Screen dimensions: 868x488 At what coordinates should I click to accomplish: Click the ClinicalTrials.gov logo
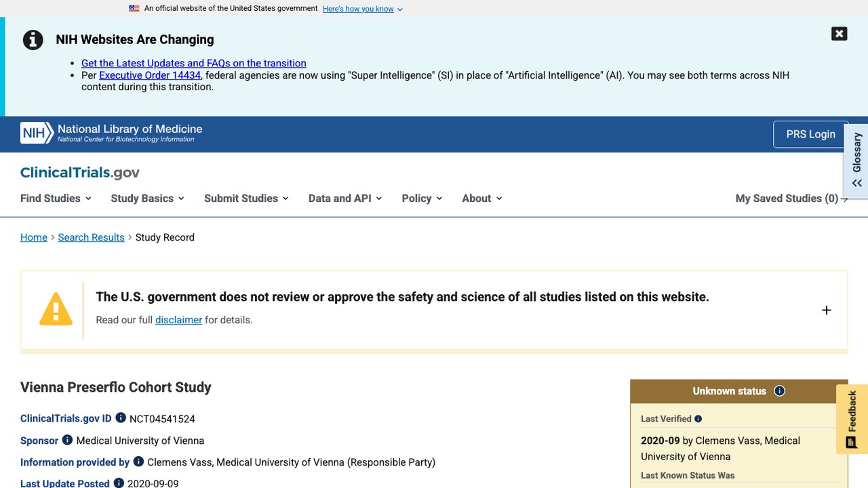pos(80,172)
